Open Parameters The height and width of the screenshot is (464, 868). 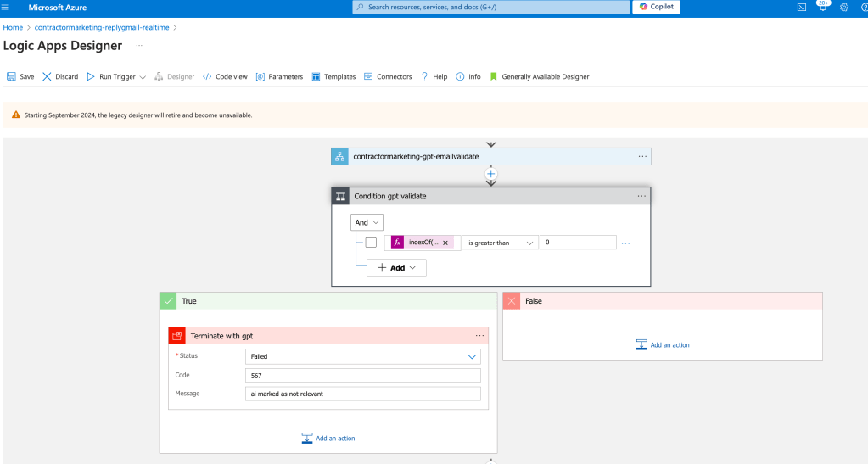coord(279,76)
